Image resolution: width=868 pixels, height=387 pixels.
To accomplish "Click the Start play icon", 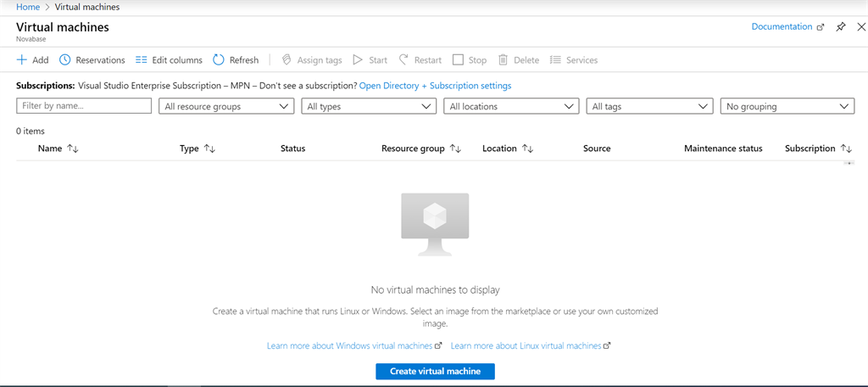I will [x=358, y=60].
